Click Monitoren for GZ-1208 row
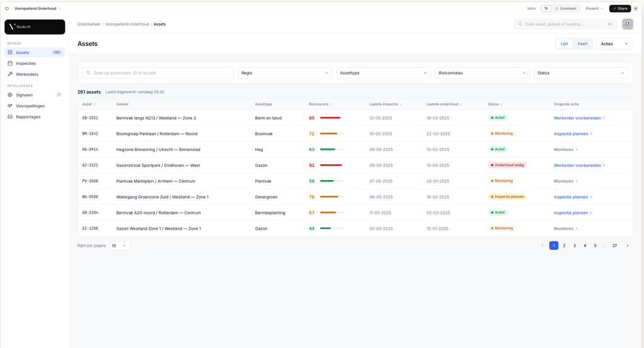644x348 pixels. 565,228
